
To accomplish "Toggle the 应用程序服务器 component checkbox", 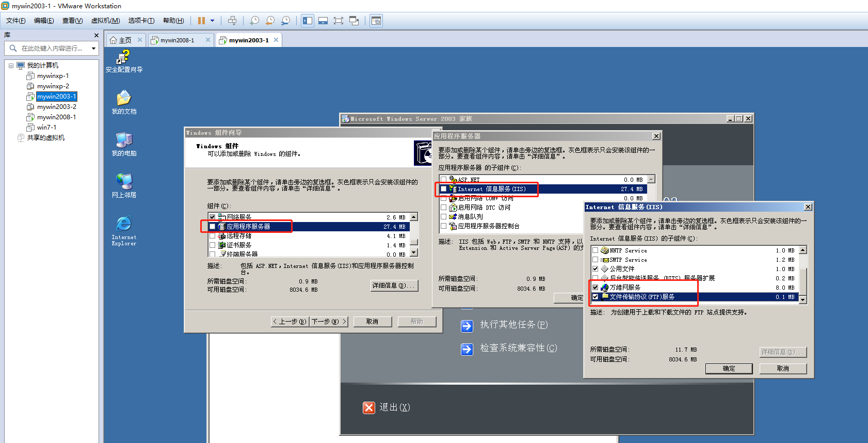I will tap(212, 227).
